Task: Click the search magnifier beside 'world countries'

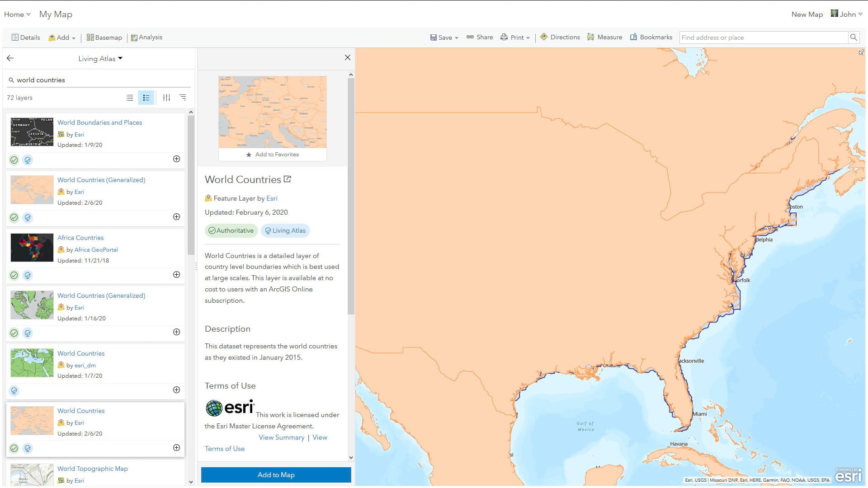Action: [11, 80]
